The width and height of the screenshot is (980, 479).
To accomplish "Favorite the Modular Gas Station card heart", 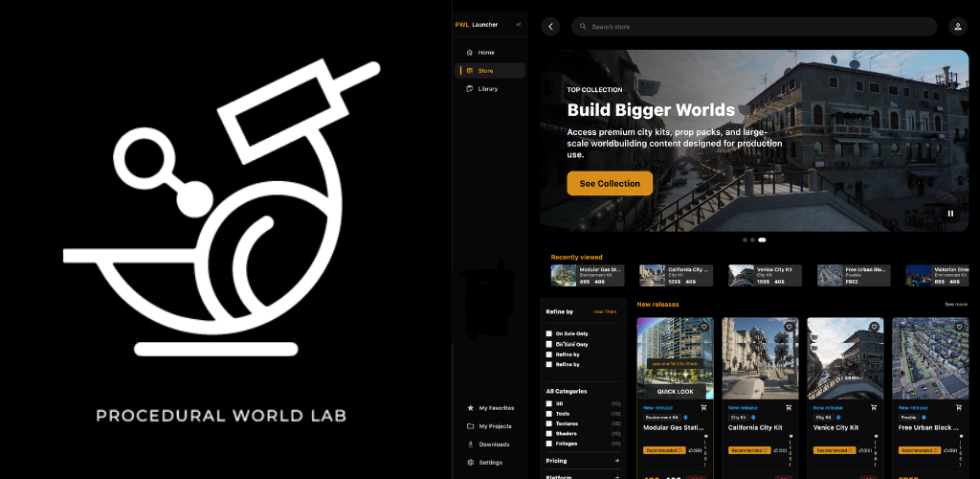I will coord(704,327).
